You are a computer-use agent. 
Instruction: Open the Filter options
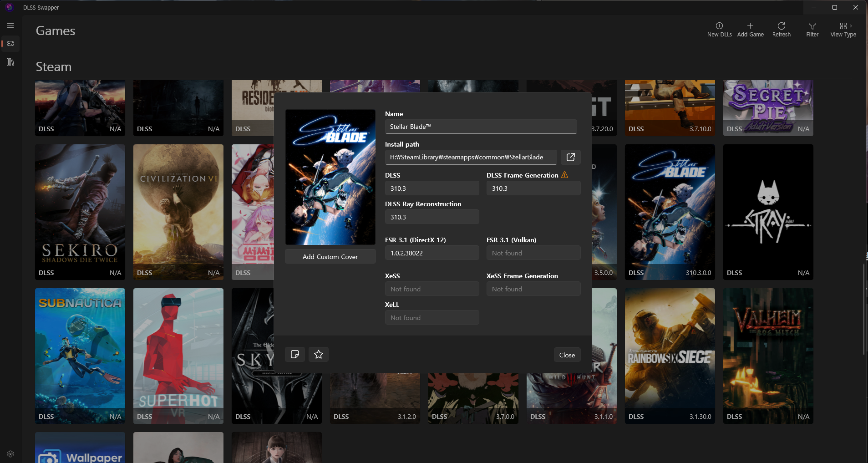812,30
